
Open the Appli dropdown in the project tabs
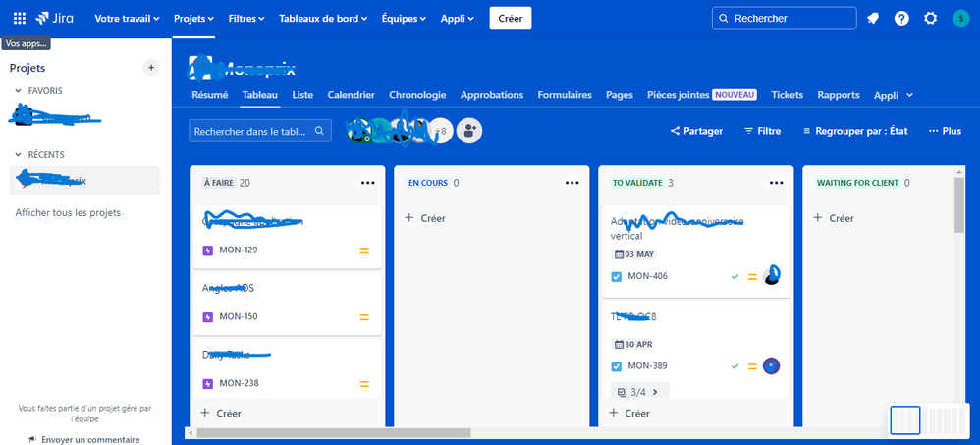coord(894,95)
